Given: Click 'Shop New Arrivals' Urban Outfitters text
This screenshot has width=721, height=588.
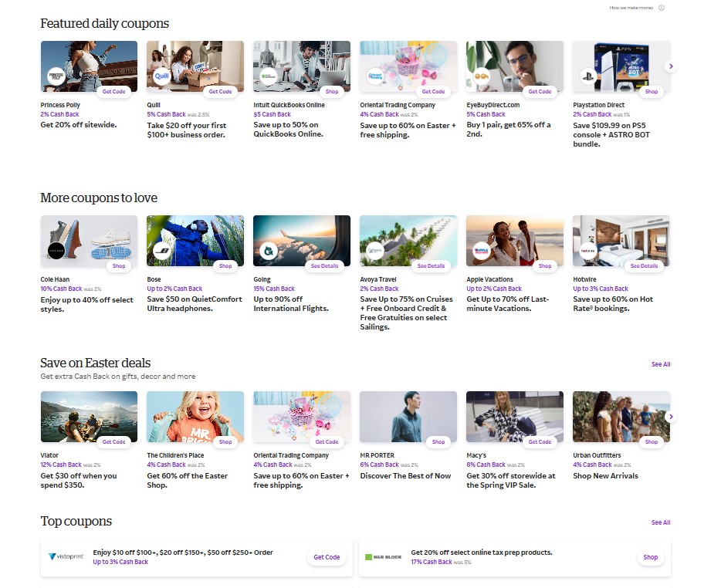Looking at the screenshot, I should coord(605,476).
